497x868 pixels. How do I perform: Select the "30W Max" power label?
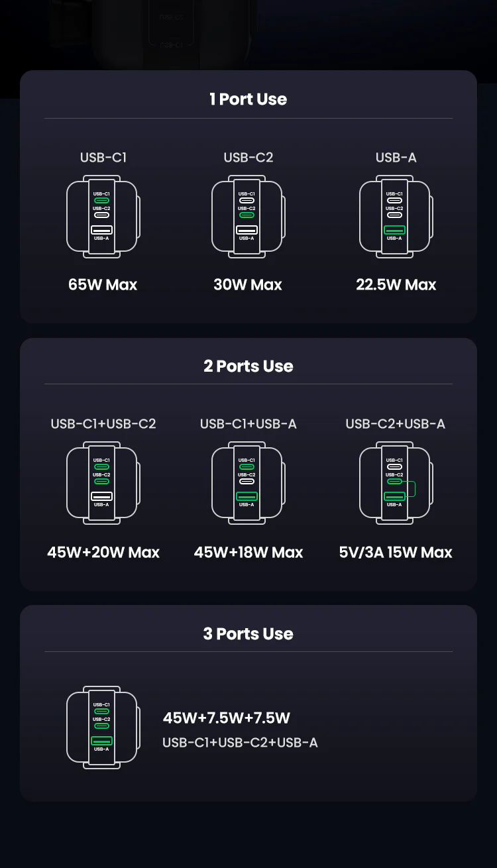[x=248, y=285]
